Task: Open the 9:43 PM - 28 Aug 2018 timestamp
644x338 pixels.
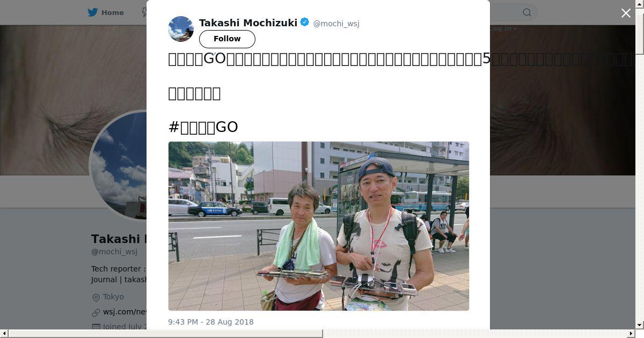Action: click(211, 322)
